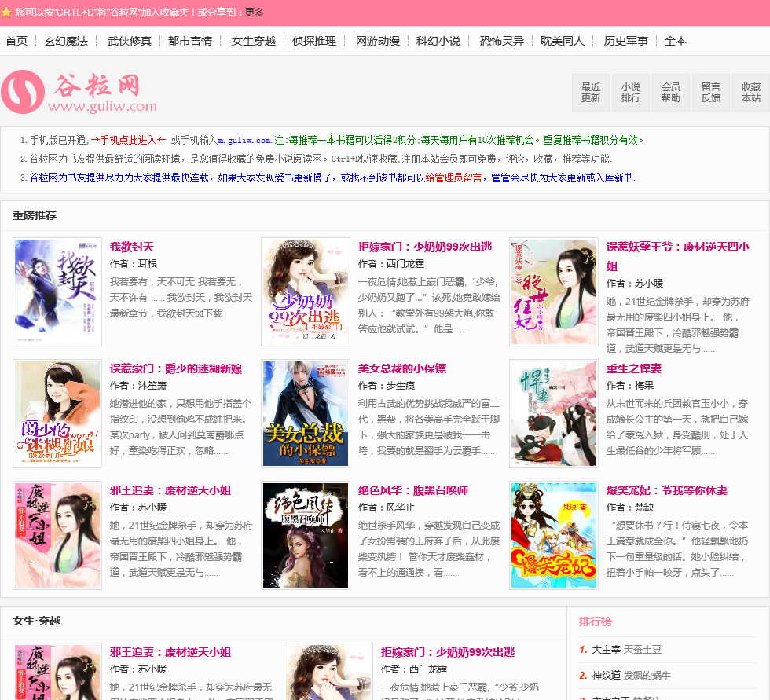Click the 给管理员留言 link

[x=454, y=178]
